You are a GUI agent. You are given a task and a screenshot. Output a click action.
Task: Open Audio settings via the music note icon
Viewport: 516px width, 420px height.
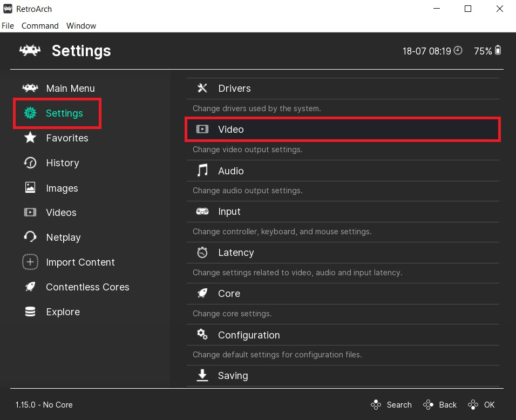202,170
